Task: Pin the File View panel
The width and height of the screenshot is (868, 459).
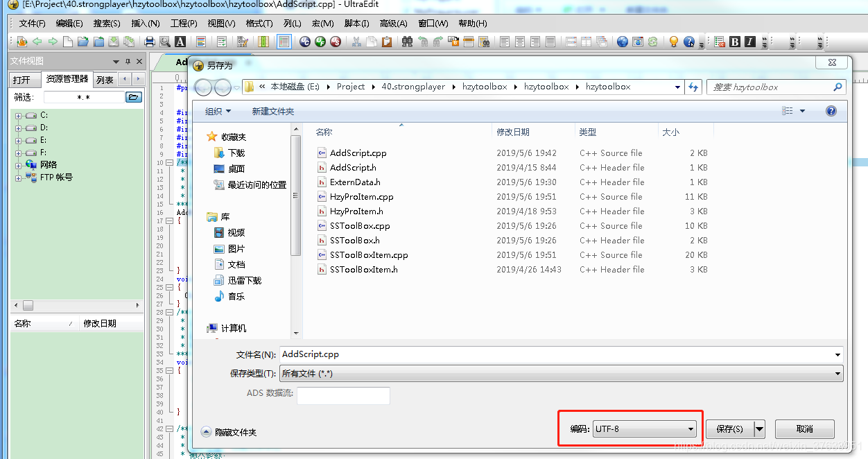Action: point(128,62)
